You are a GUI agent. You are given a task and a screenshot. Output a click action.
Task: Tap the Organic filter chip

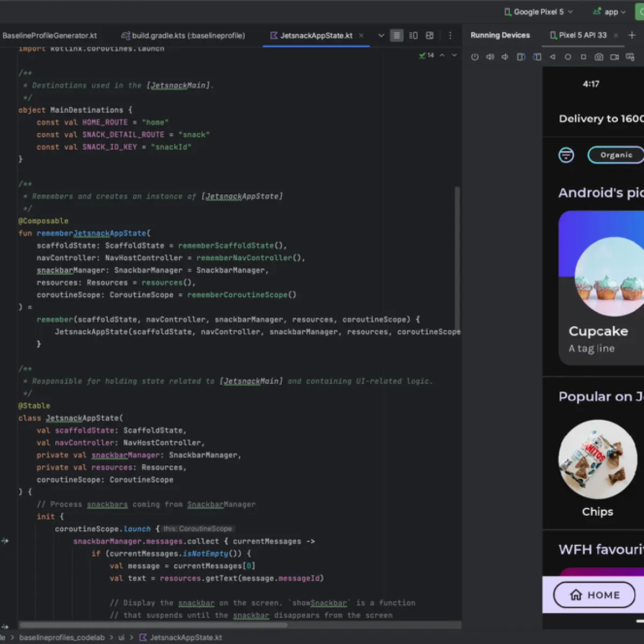[616, 155]
